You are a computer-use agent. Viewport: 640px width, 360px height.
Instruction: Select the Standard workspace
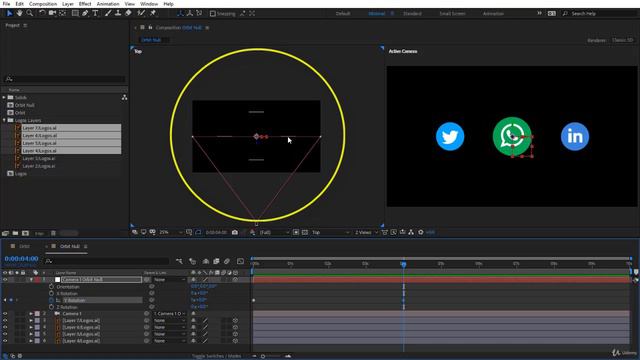412,13
